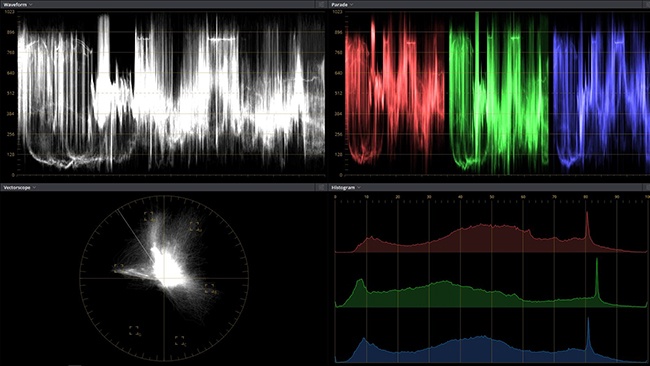Click the green target box on vectorscope
650x366 pixels.
[x=133, y=330]
